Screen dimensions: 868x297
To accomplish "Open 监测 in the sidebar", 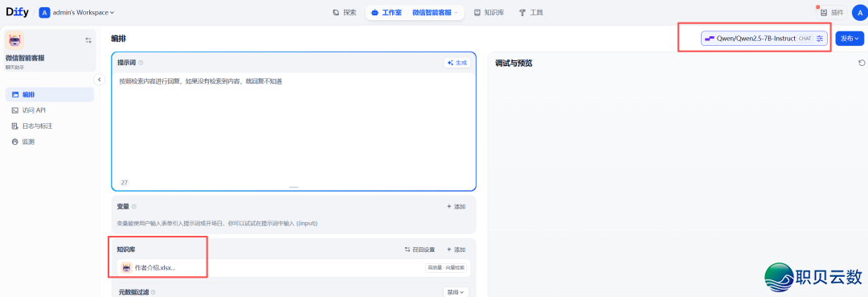I will click(x=49, y=142).
